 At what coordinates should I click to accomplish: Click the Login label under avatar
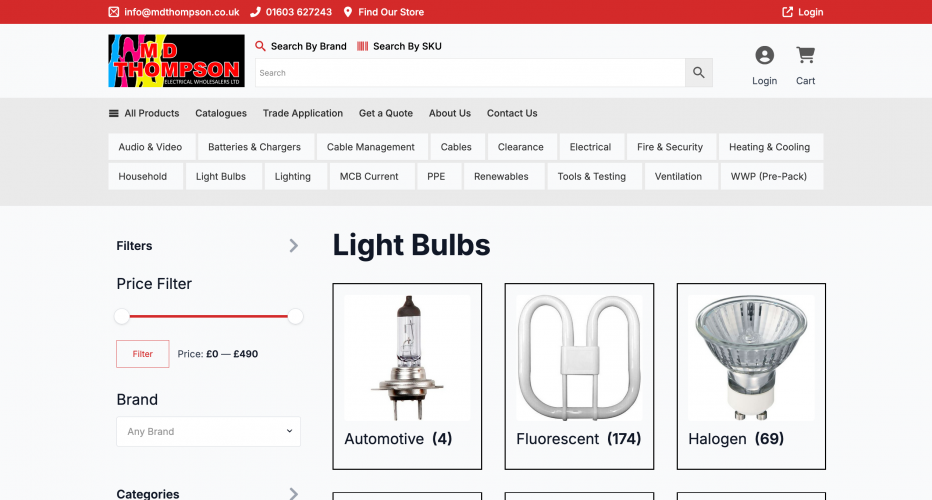(x=764, y=81)
